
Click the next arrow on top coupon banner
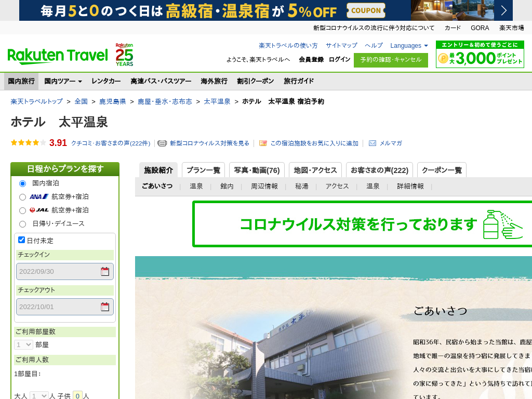(504, 10)
